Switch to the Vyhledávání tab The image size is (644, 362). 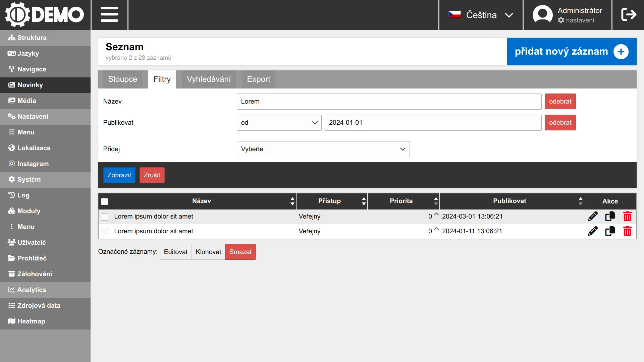click(209, 79)
